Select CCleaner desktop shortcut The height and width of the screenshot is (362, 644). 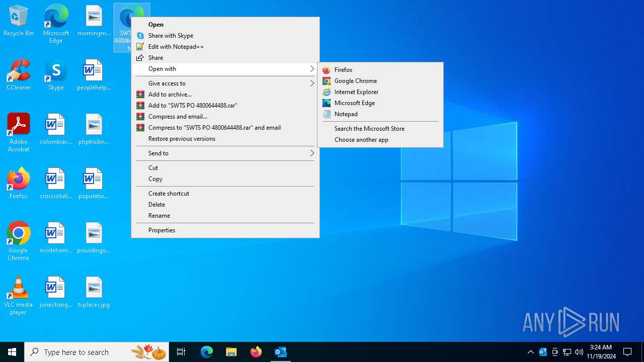19,75
